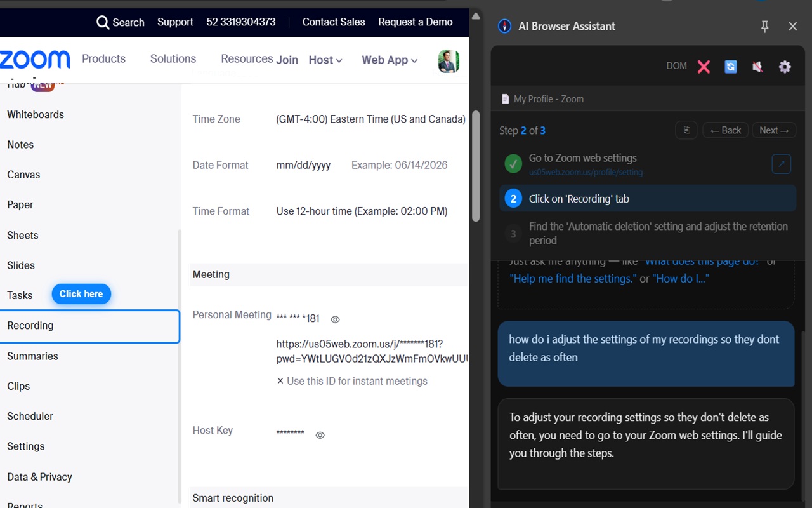Open step 1 link arrow icon
This screenshot has height=508, width=812.
point(782,164)
